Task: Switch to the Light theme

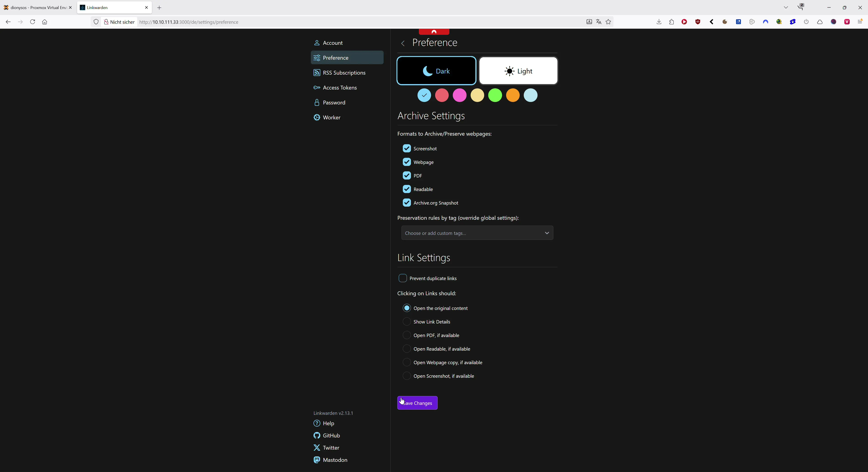Action: coord(518,71)
